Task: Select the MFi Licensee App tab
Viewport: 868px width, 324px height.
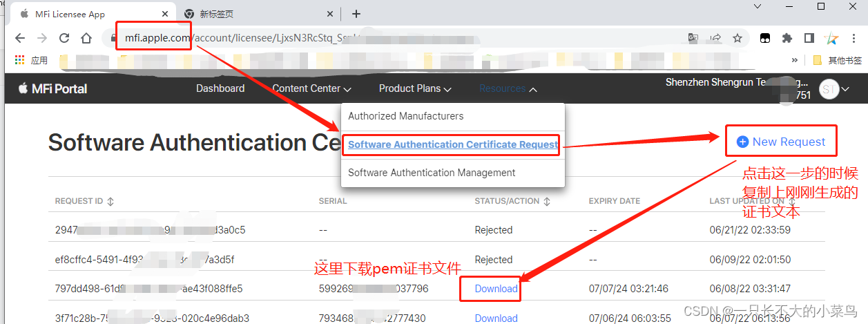Action: click(x=92, y=14)
